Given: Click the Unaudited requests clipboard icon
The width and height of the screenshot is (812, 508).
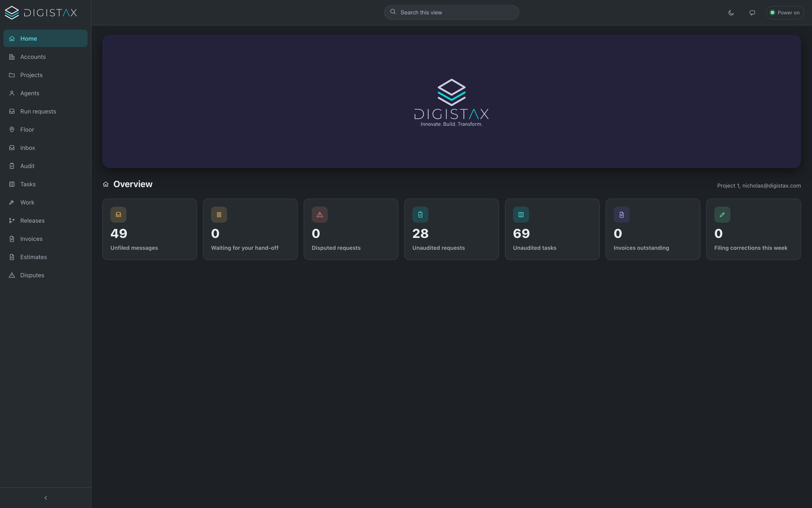Looking at the screenshot, I should point(420,215).
